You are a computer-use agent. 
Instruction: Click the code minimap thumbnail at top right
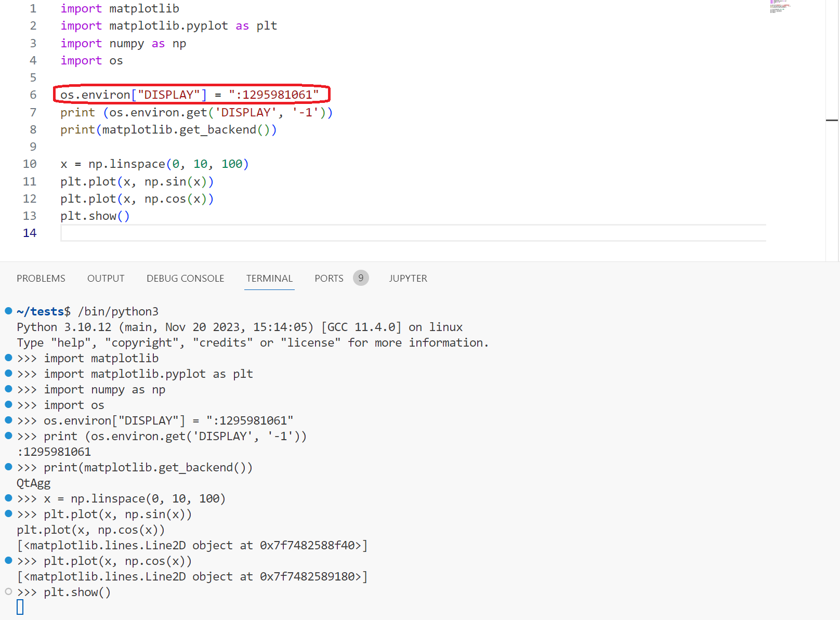779,7
